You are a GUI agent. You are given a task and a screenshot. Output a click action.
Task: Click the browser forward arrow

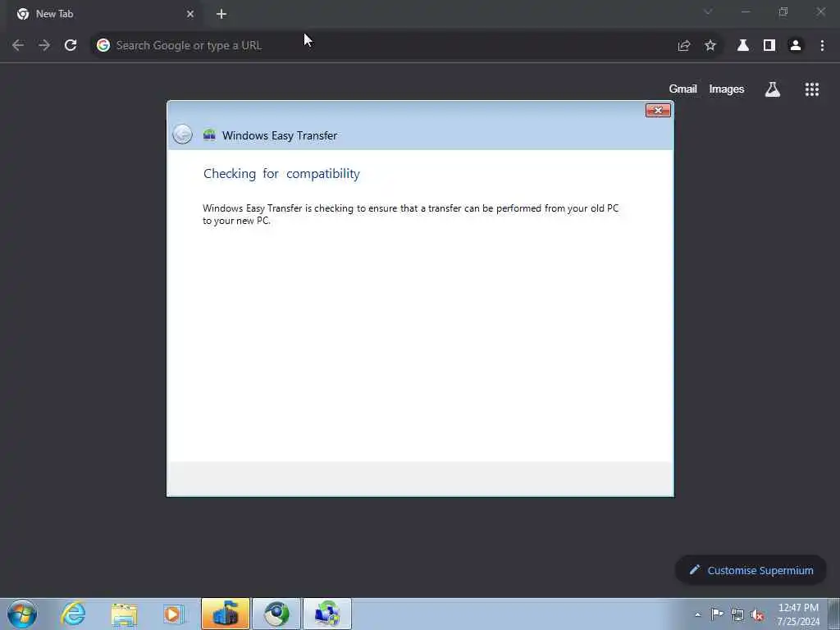[44, 46]
